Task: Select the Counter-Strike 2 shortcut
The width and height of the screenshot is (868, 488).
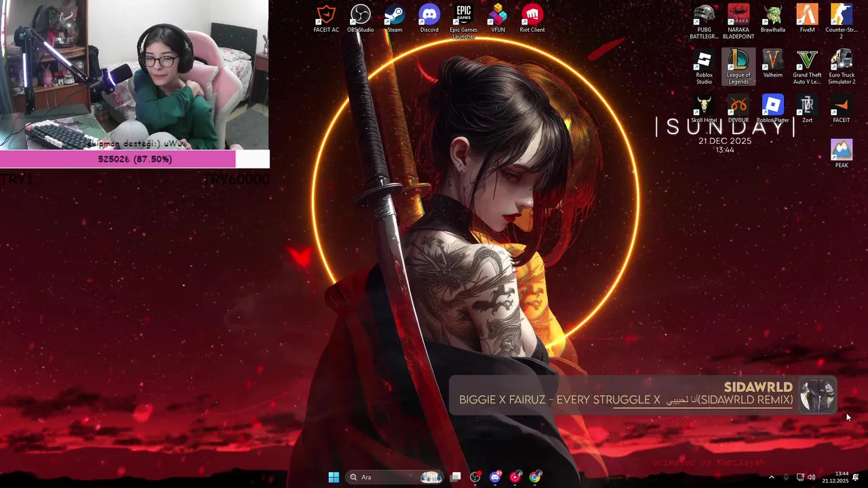Action: click(x=842, y=22)
